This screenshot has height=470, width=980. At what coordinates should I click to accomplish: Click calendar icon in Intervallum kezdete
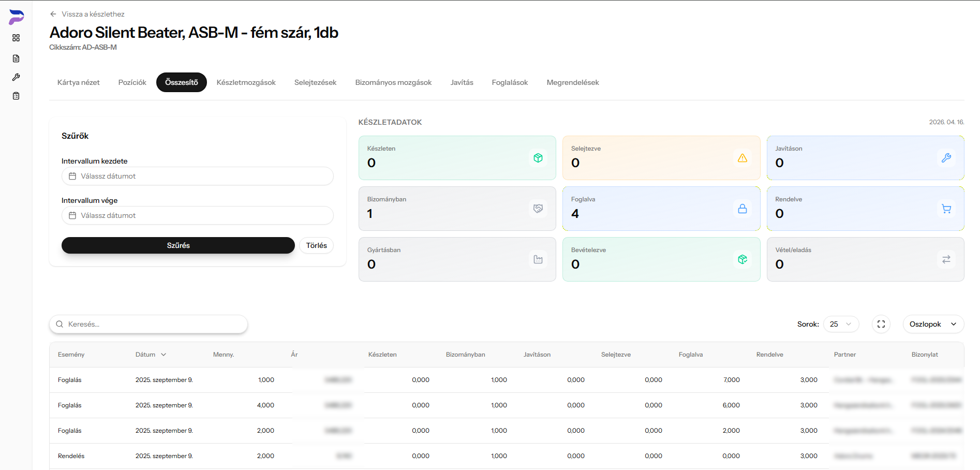tap(72, 176)
